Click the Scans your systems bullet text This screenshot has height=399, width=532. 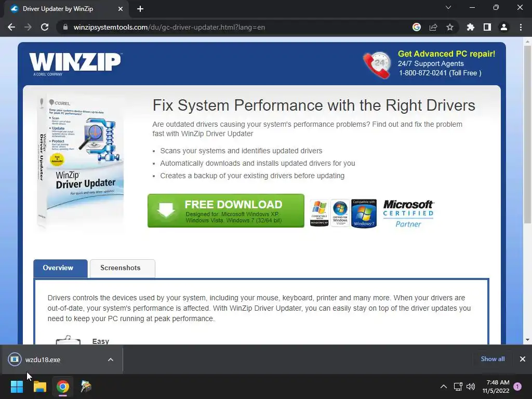[x=241, y=151]
